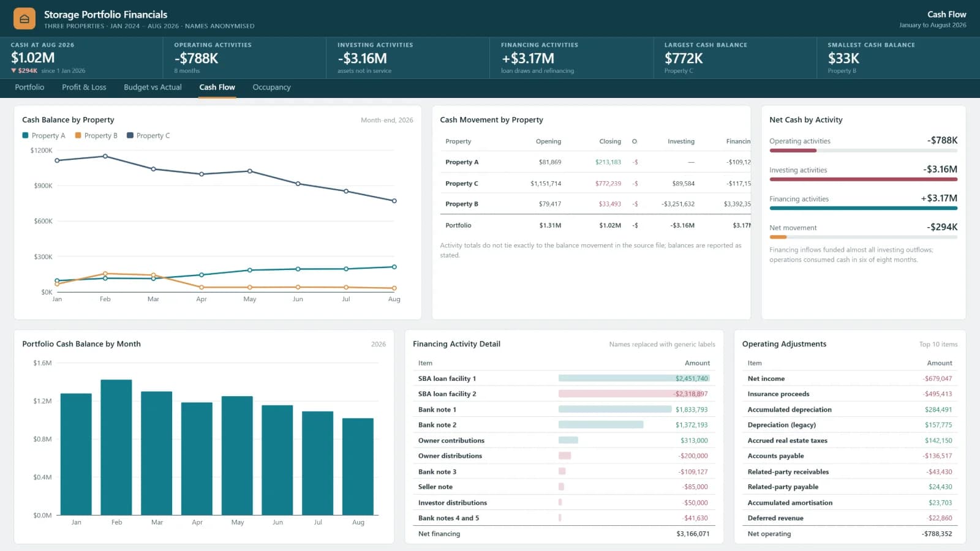Click the Financing Activities +$3.17M card
Viewport: 980px width, 551px height.
coord(571,58)
